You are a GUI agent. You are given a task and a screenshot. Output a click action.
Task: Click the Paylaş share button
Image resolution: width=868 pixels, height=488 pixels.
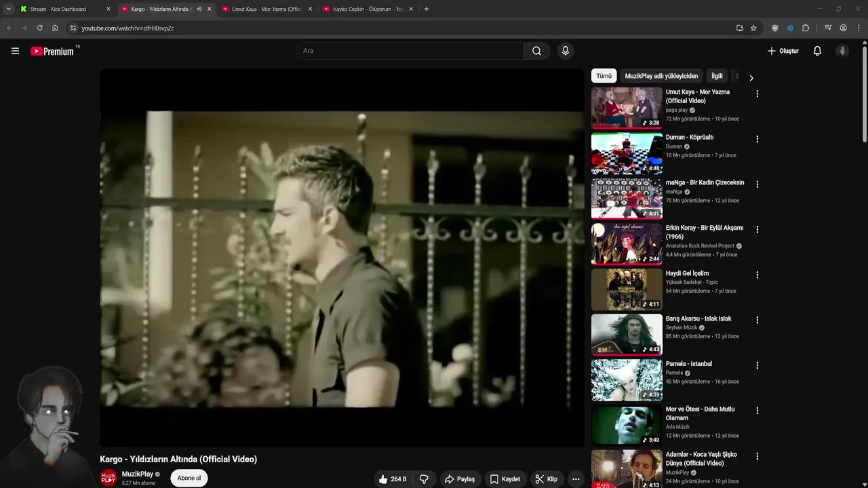pyautogui.click(x=460, y=479)
